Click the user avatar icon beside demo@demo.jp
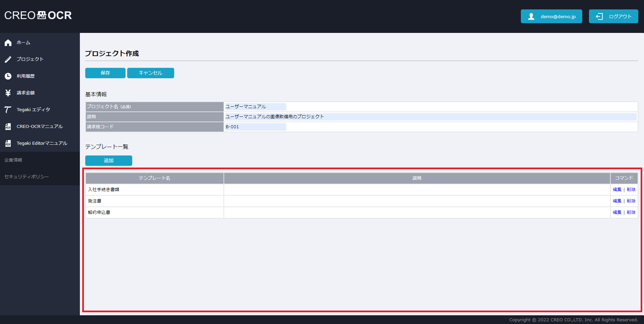 pyautogui.click(x=531, y=16)
